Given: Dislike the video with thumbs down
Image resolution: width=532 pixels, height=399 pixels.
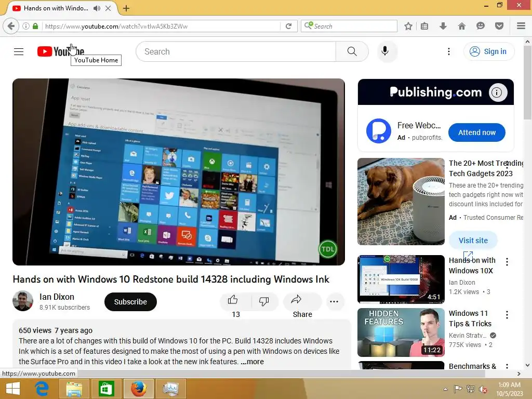Looking at the screenshot, I should click(263, 301).
